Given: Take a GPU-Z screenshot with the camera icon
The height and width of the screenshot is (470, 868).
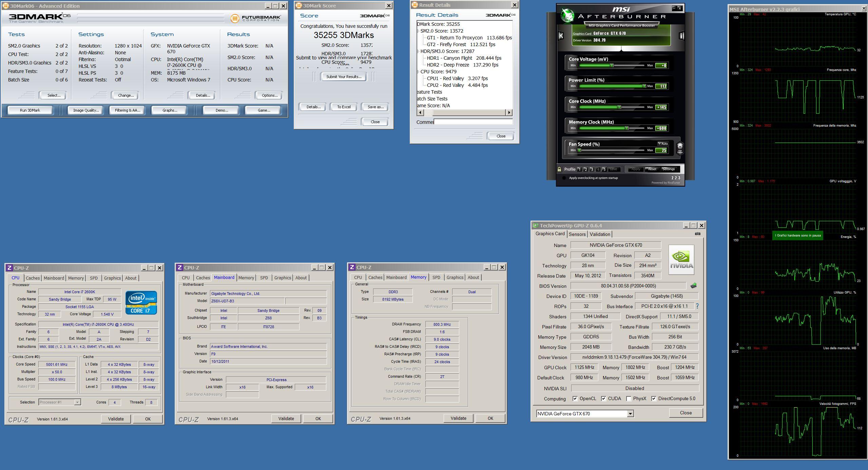Looking at the screenshot, I should [x=697, y=233].
